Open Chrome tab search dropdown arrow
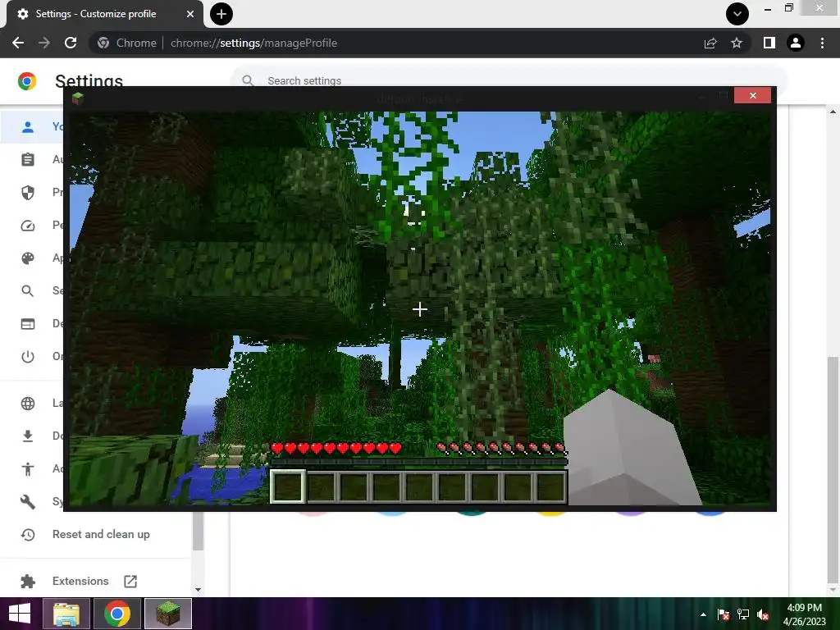 (x=737, y=14)
